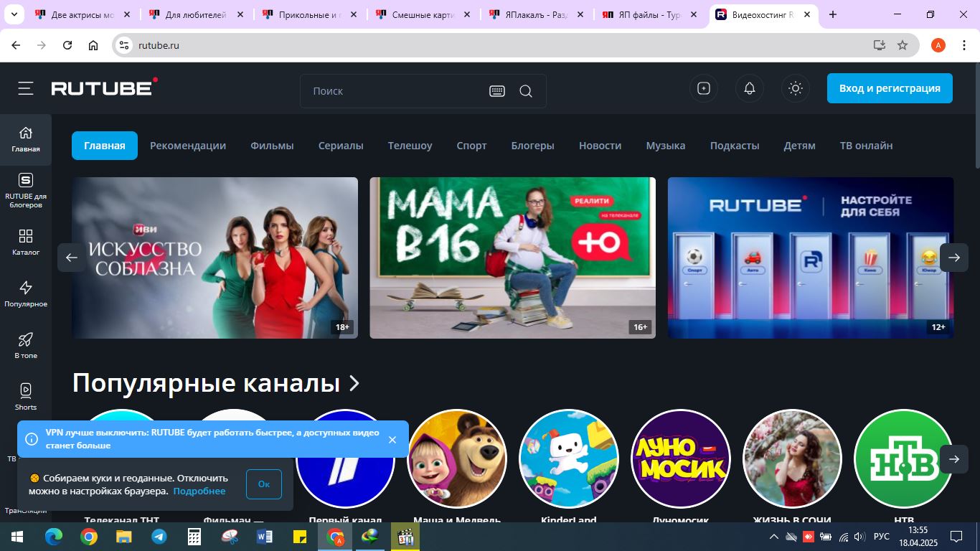This screenshot has width=980, height=551.
Task: Open the RUTUBE hamburger menu
Action: click(x=26, y=88)
